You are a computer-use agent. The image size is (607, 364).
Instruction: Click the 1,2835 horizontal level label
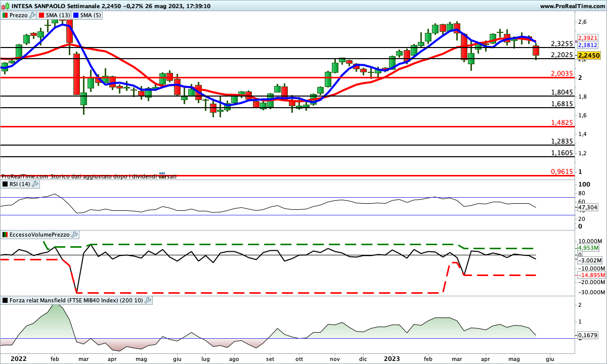point(561,141)
